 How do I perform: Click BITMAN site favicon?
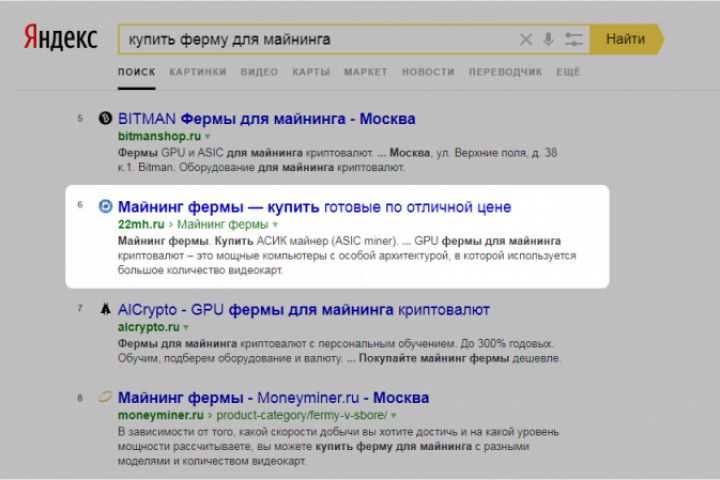(105, 118)
